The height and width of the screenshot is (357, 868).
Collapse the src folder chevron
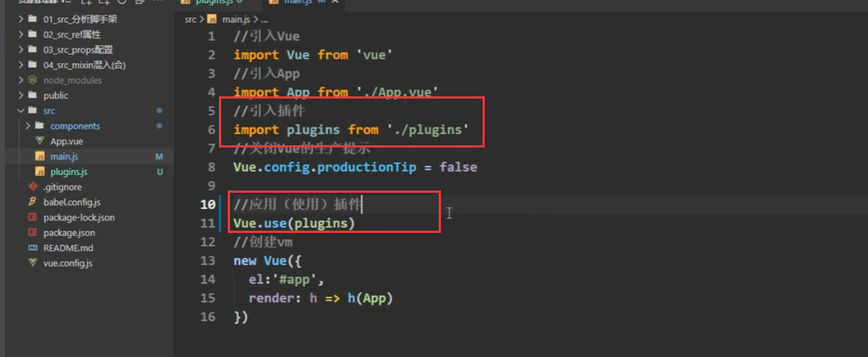point(20,111)
